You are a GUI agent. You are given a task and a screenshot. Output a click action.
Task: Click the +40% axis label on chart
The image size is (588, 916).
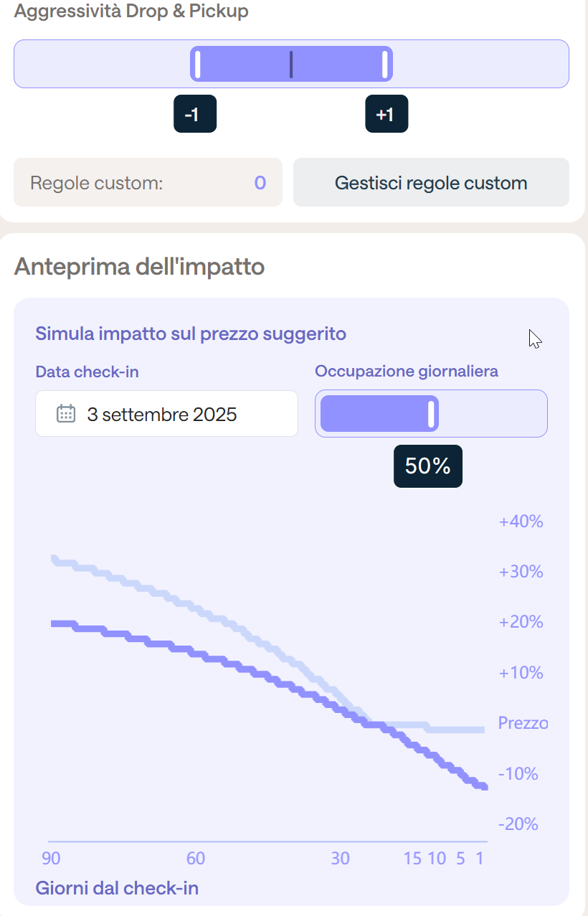(x=521, y=521)
